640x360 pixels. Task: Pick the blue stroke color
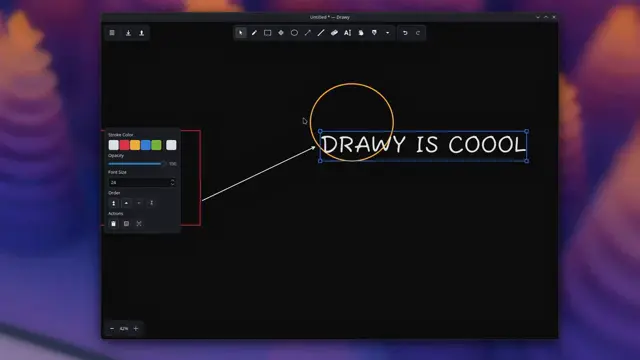pos(146,145)
